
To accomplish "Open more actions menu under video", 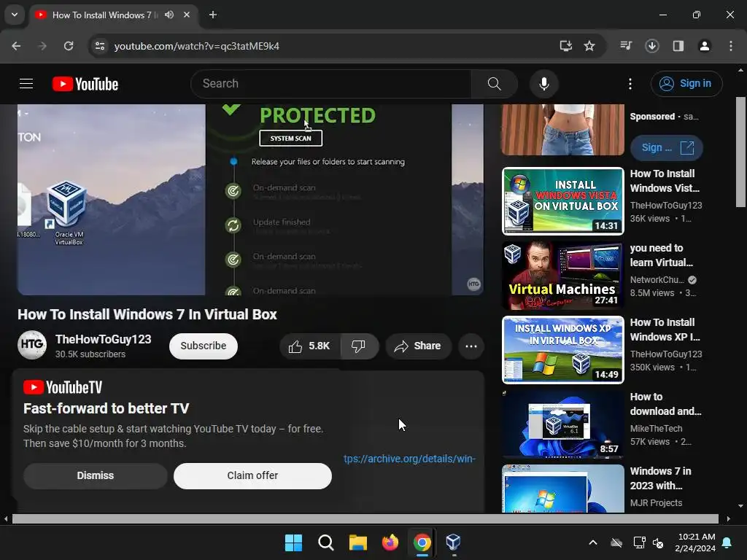I will pyautogui.click(x=471, y=346).
